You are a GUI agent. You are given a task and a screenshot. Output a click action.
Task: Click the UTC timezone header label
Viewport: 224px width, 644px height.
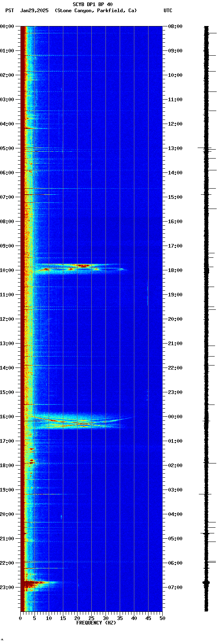coord(168,11)
